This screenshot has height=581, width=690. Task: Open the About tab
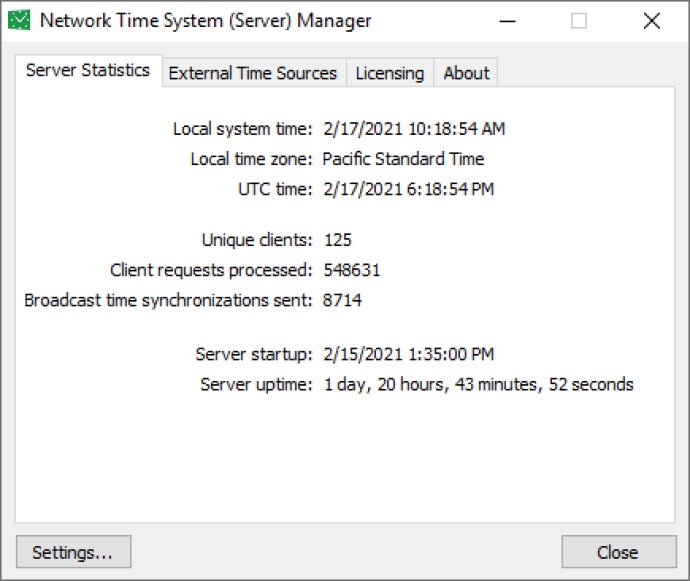click(466, 73)
